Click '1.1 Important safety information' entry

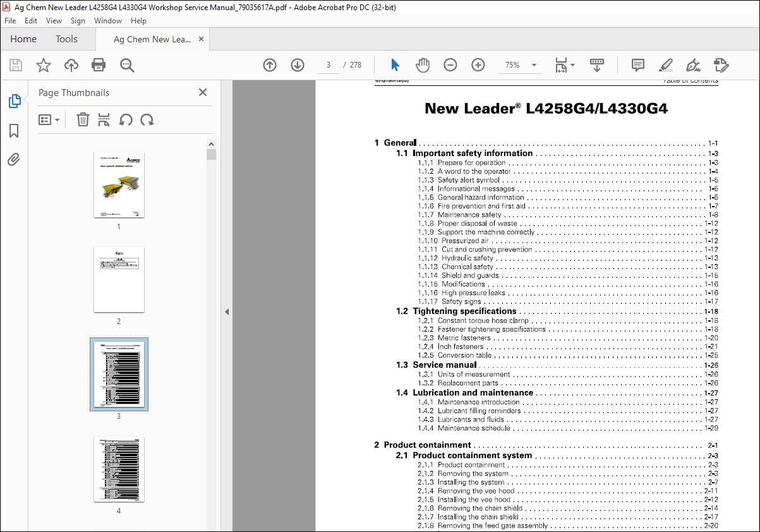464,153
